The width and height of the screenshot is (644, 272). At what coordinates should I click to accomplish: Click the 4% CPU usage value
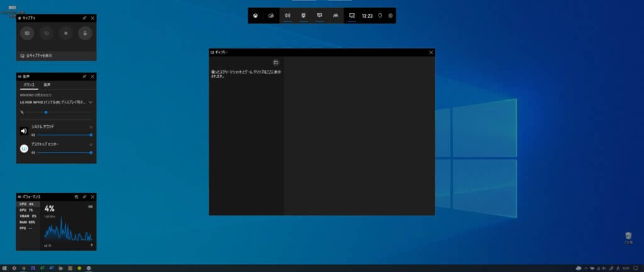(x=49, y=208)
